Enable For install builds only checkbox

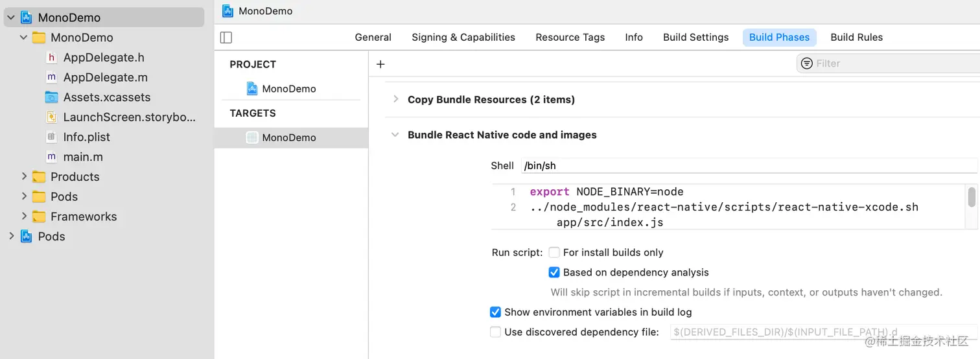coord(554,252)
